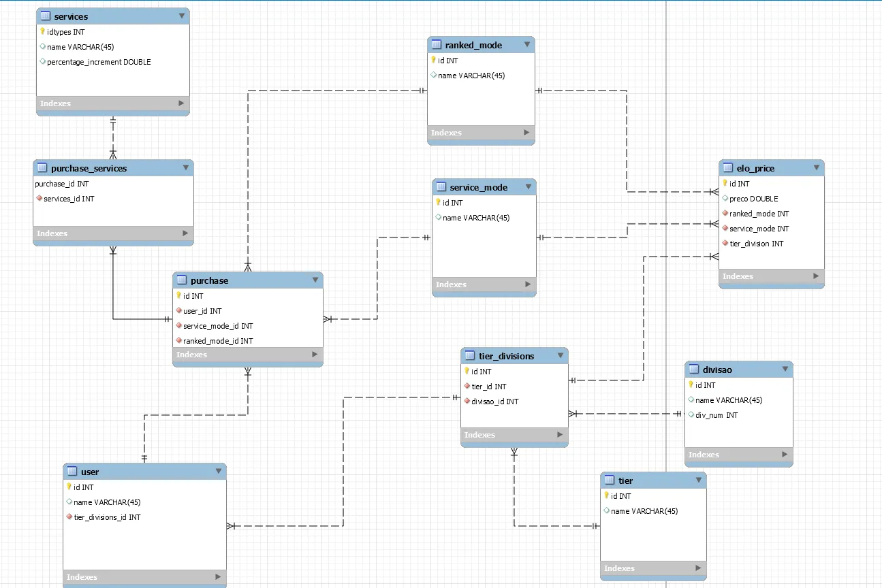The image size is (882, 588).
Task: Click the divisao table icon
Action: pos(694,370)
